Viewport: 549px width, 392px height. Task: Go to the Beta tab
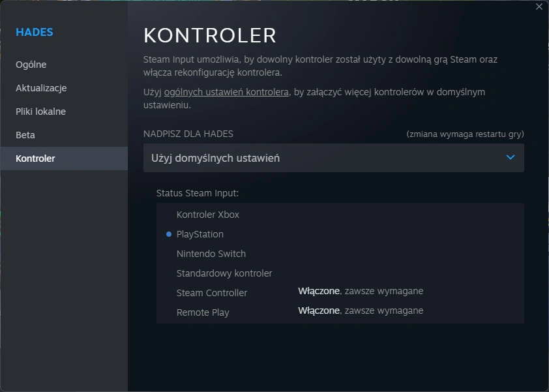pyautogui.click(x=64, y=135)
